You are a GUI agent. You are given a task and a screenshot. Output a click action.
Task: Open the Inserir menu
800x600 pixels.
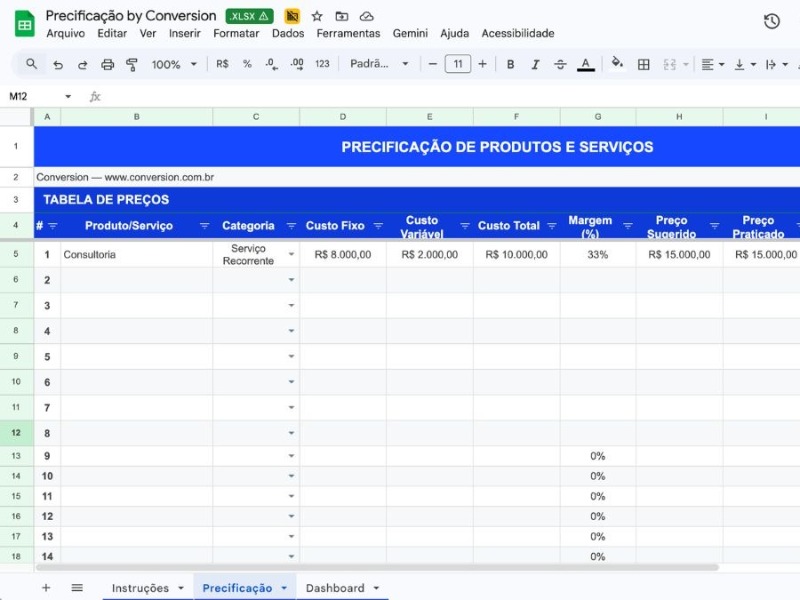[184, 33]
